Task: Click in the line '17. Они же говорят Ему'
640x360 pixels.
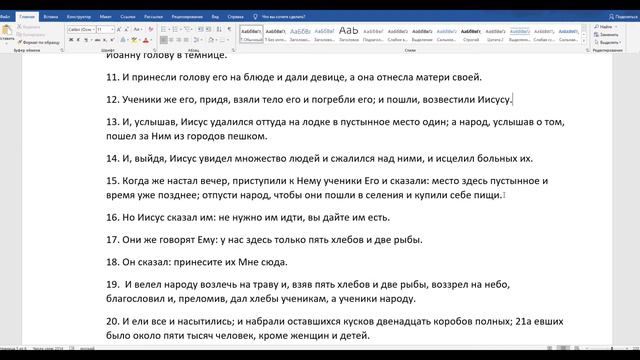Action: click(264, 240)
